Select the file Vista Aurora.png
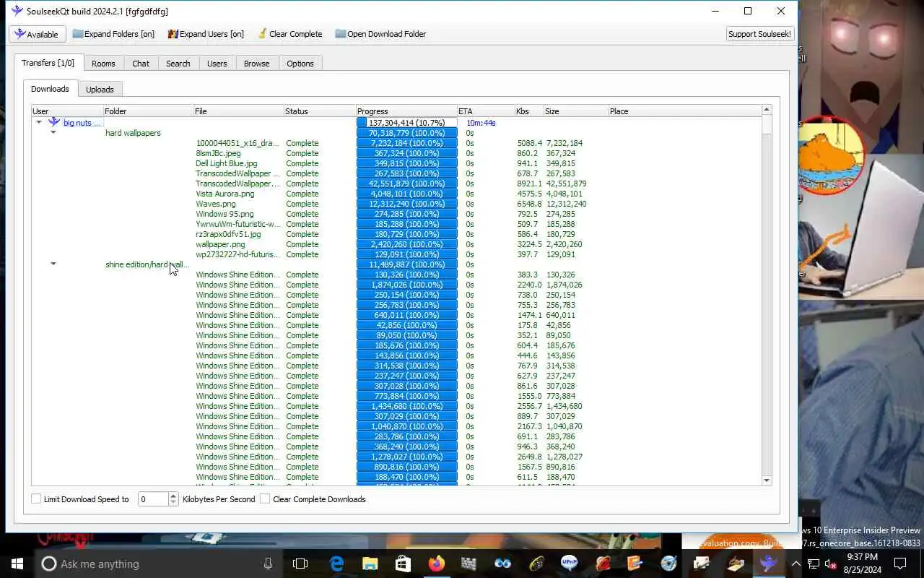Viewport: 924px width, 578px height. pos(225,194)
